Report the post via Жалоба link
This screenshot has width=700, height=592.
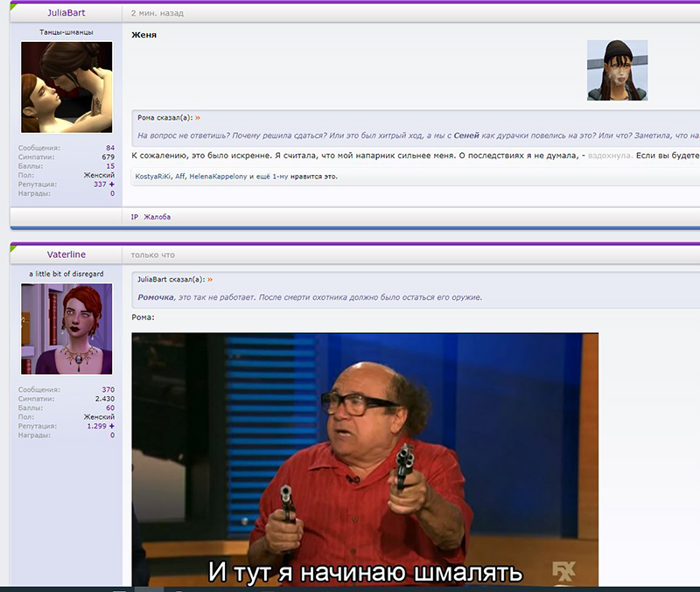click(157, 216)
